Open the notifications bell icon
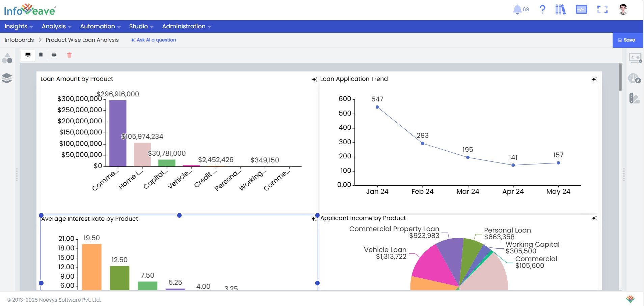The image size is (644, 306). pyautogui.click(x=517, y=9)
